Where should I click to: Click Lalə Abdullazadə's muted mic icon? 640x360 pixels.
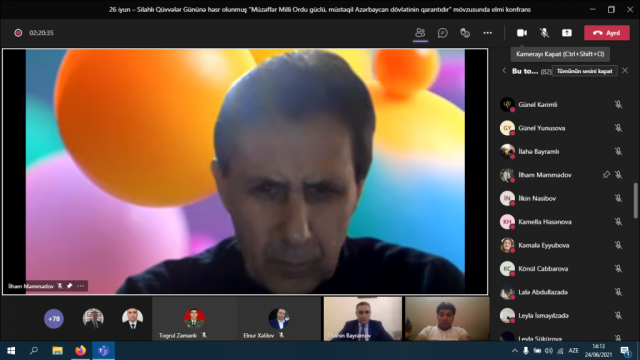click(618, 292)
